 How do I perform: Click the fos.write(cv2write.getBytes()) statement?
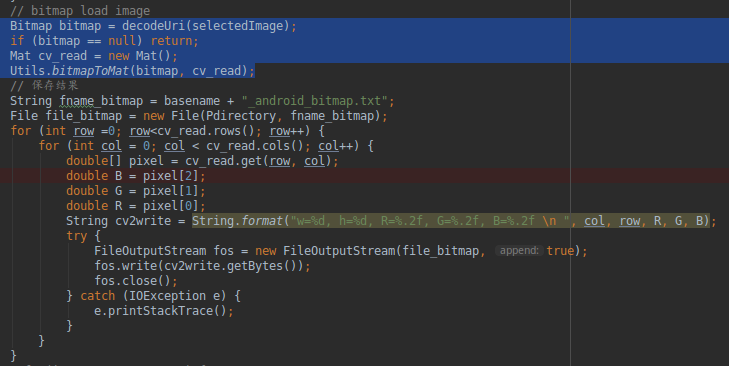202,266
